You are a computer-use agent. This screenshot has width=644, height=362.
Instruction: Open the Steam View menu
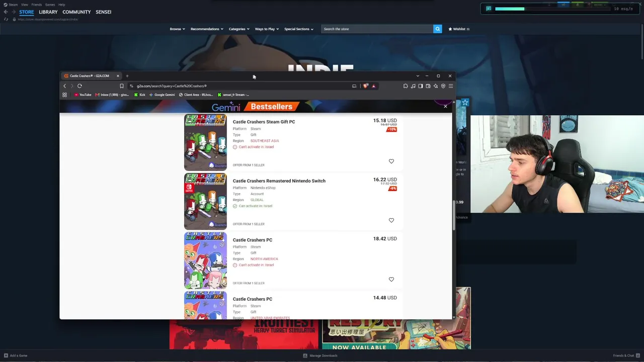pos(24,5)
